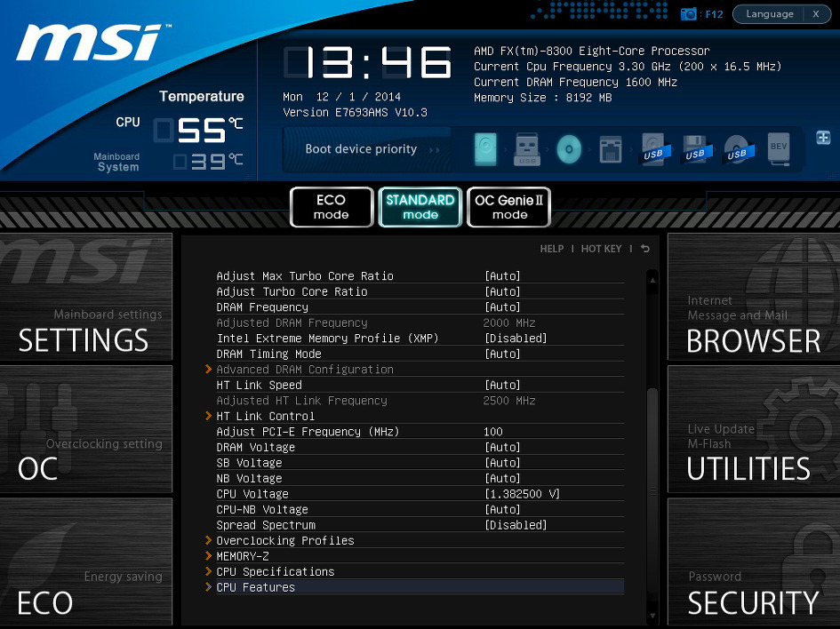Open the ECO energy saving panel
The image size is (840, 629).
(86, 561)
